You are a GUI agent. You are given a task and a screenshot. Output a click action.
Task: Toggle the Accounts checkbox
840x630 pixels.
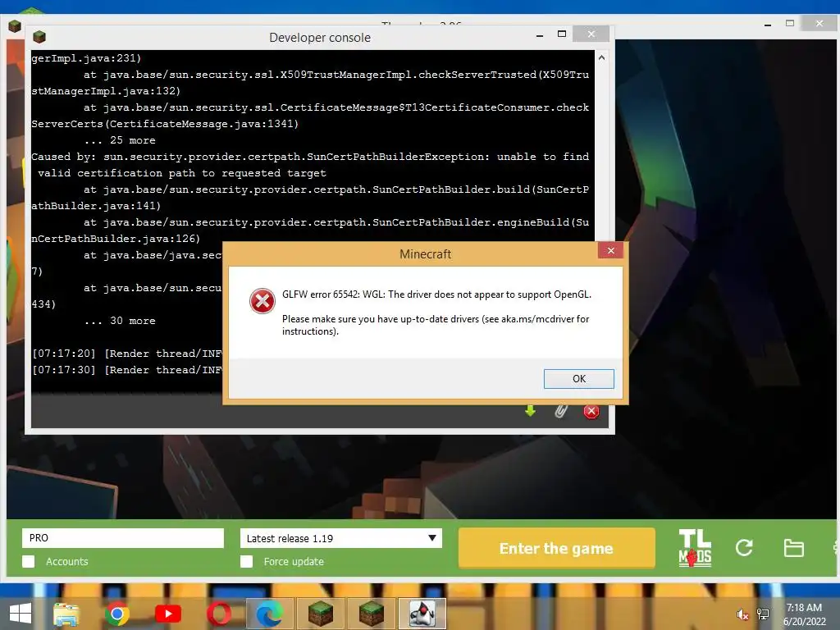(29, 561)
